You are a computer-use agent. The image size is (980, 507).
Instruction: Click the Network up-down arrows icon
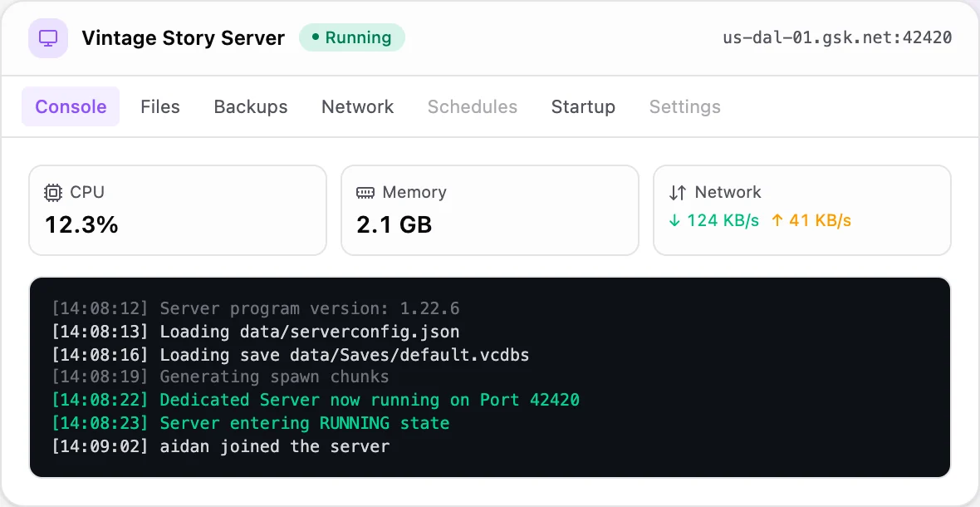click(678, 193)
